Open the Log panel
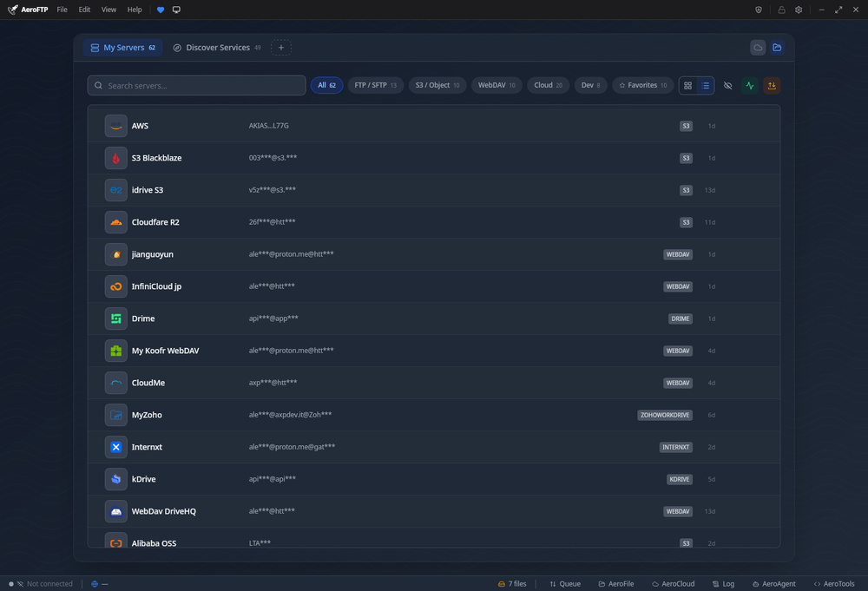This screenshot has width=868, height=591. coord(724,583)
